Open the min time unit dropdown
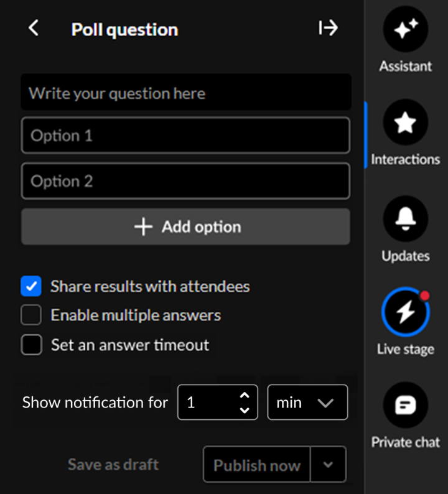The image size is (448, 494). [307, 403]
